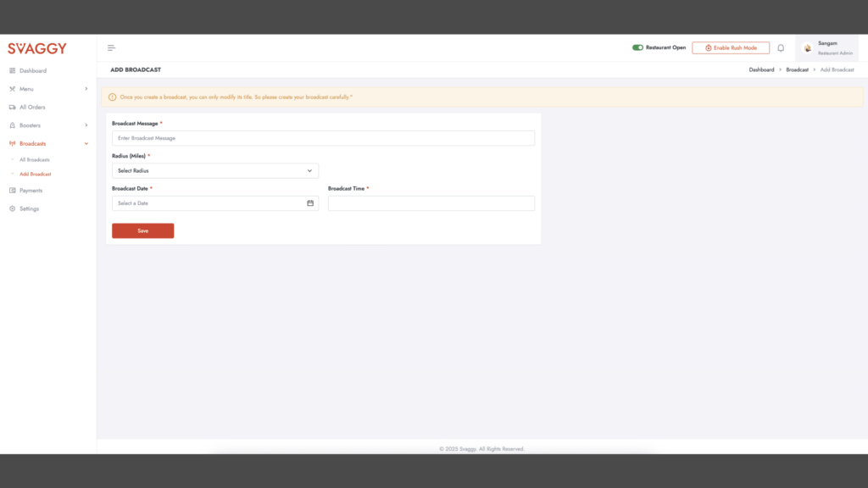The height and width of the screenshot is (488, 868).
Task: Click Enable Rush Mode button
Action: point(731,48)
